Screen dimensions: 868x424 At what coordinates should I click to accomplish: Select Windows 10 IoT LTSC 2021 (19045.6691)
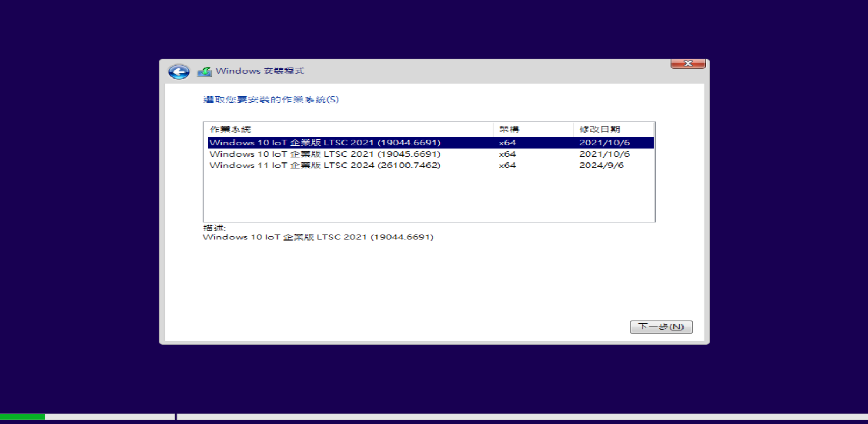coord(325,154)
